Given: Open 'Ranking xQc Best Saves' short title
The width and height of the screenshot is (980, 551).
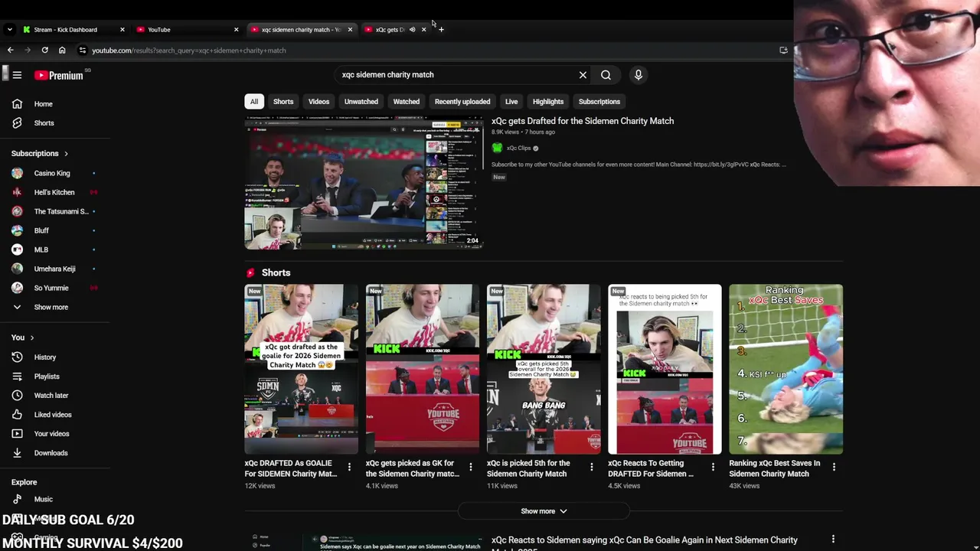Looking at the screenshot, I should [x=775, y=468].
